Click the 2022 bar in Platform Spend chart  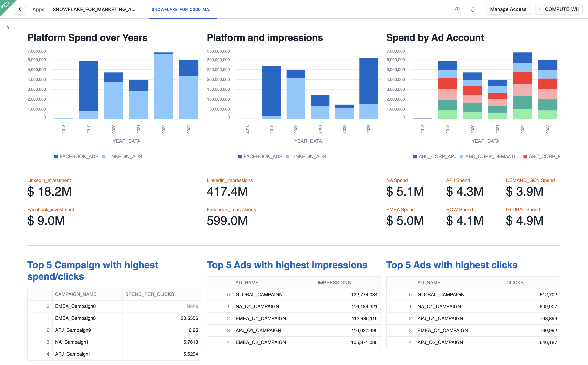tap(164, 86)
